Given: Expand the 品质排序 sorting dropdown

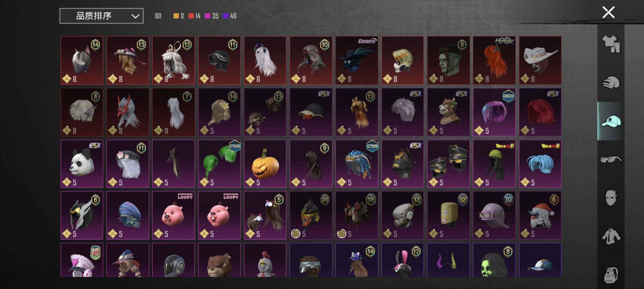Looking at the screenshot, I should point(101,16).
